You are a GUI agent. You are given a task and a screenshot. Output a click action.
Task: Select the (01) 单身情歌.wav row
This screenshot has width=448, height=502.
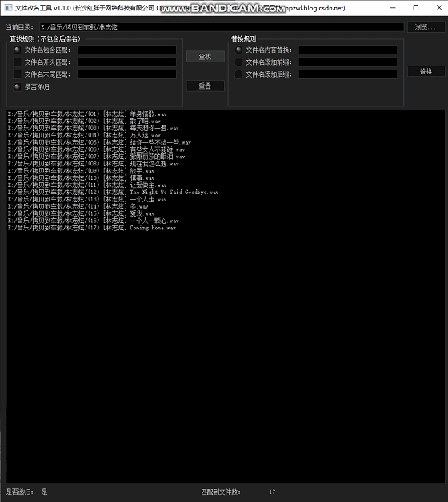pos(87,114)
